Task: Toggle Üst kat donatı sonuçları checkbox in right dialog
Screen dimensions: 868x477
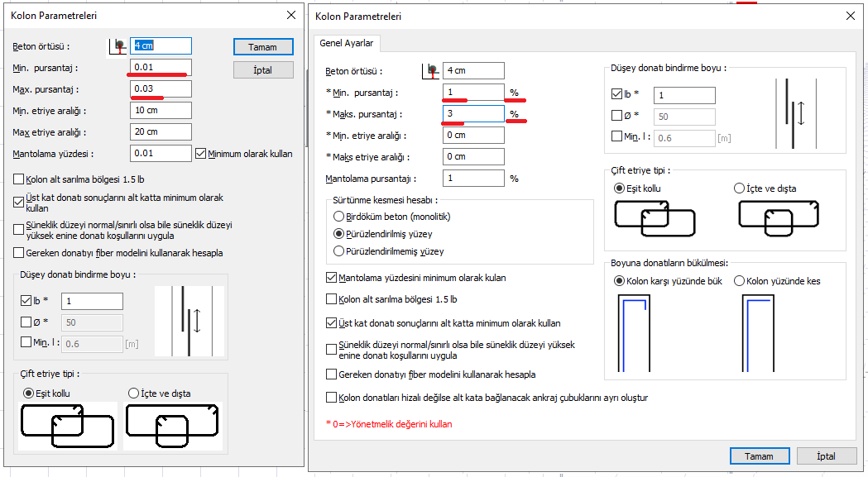Action: point(332,322)
